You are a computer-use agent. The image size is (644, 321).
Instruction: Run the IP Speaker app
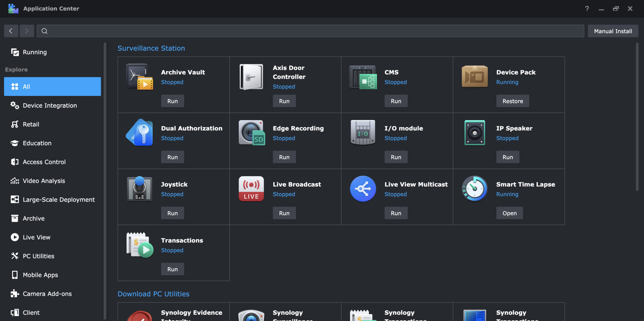(507, 157)
